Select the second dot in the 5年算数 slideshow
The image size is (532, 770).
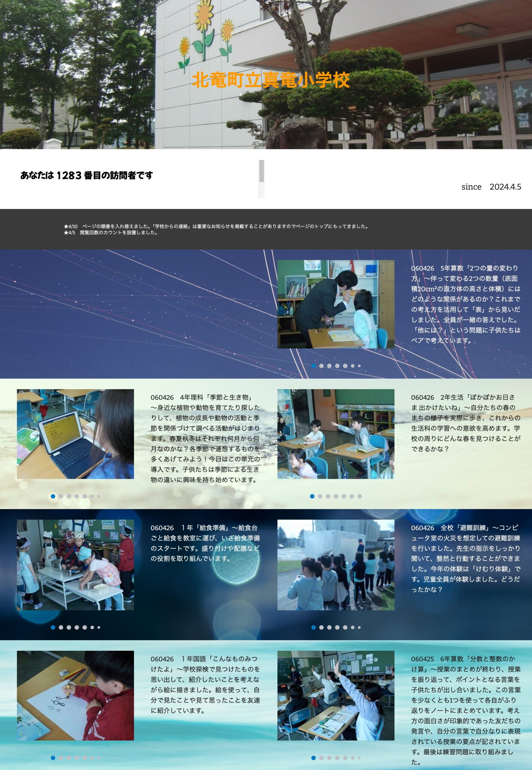322,365
